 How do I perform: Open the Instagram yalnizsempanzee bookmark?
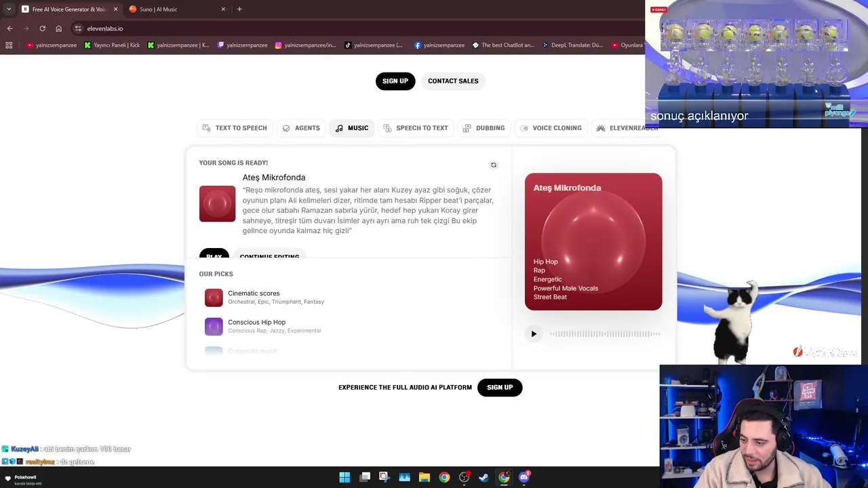click(x=305, y=45)
